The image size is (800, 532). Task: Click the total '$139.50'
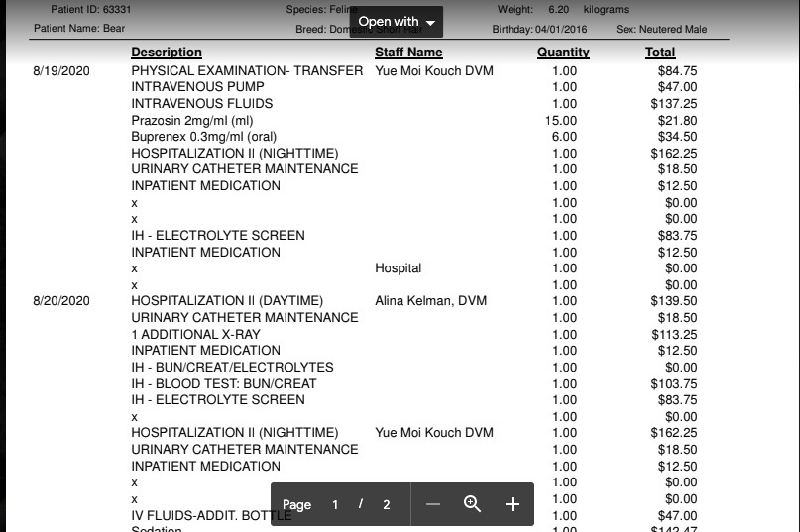674,301
